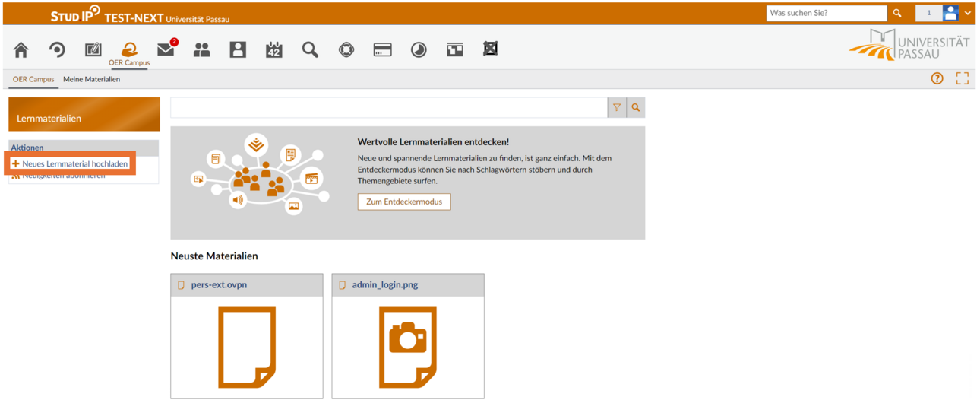Image resolution: width=980 pixels, height=400 pixels.
Task: Go to the Start home icon
Action: 21,50
